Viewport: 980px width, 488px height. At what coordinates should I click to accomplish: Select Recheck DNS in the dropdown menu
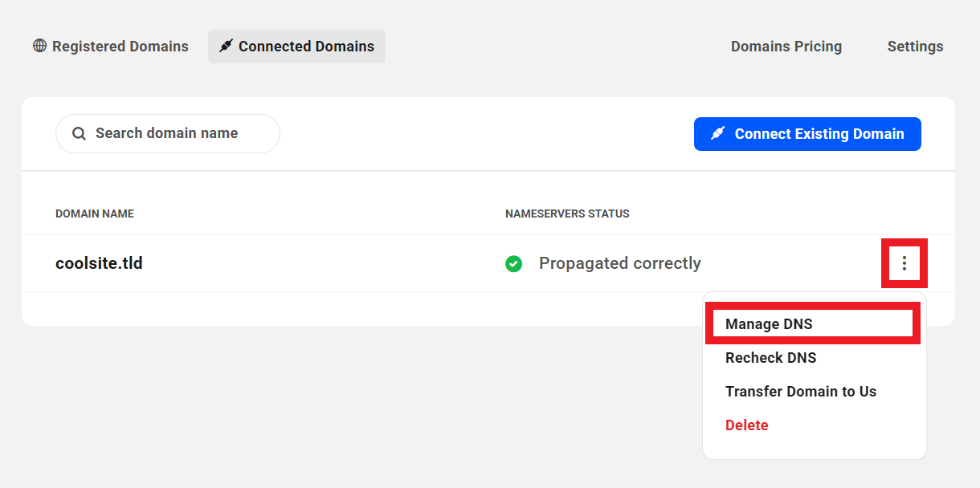[770, 358]
